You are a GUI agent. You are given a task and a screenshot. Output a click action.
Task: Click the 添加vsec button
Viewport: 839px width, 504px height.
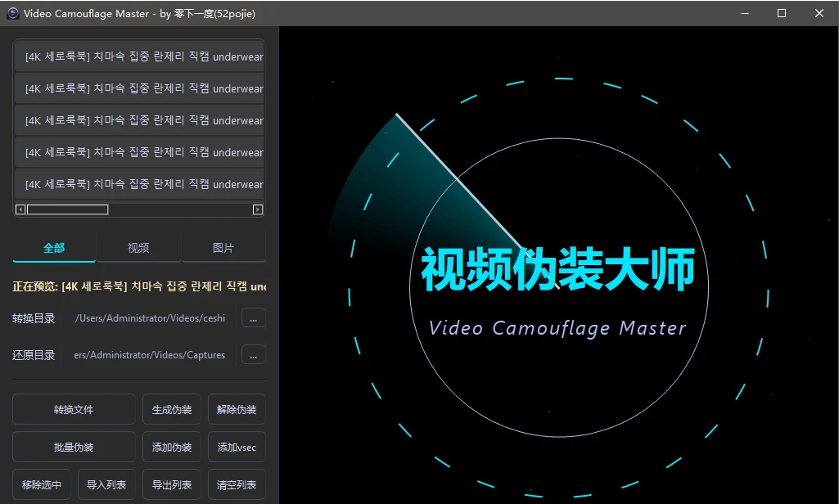pyautogui.click(x=237, y=447)
